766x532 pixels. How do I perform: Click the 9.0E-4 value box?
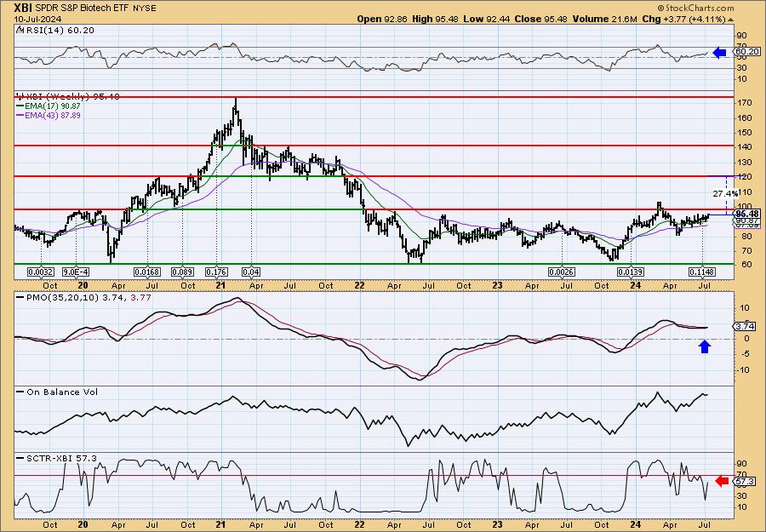[x=76, y=272]
